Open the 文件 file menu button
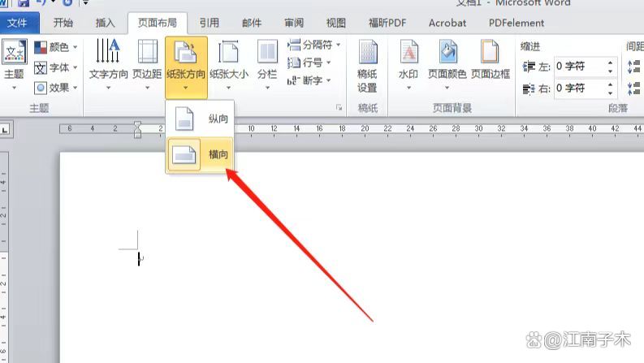The height and width of the screenshot is (363, 644). pyautogui.click(x=18, y=23)
